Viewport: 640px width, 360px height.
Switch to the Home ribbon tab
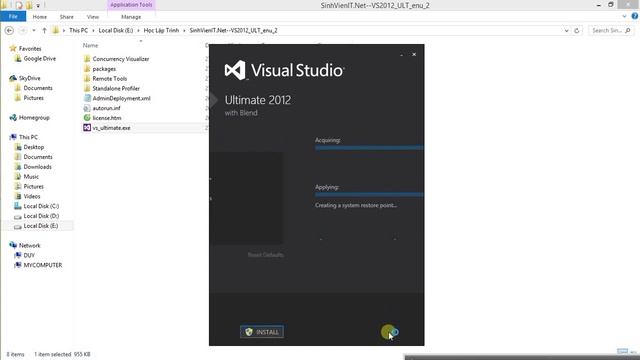pyautogui.click(x=40, y=17)
